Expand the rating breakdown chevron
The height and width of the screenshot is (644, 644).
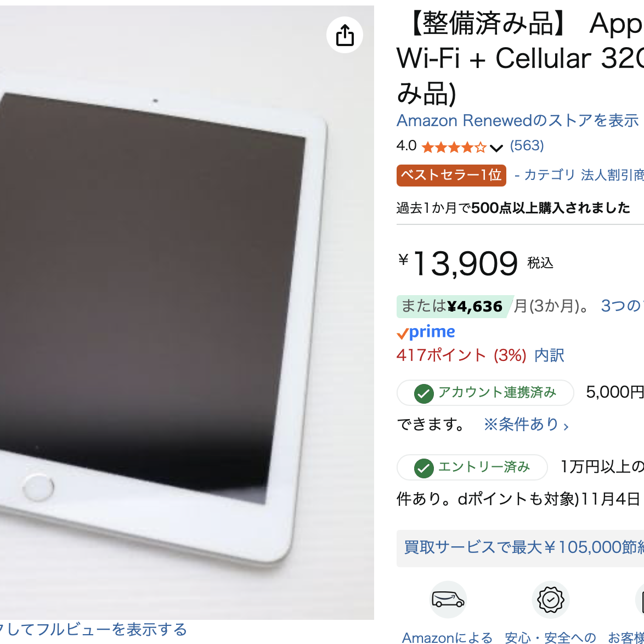pos(496,148)
